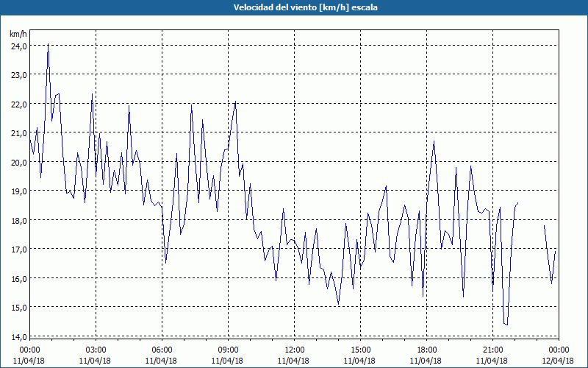This screenshot has height=368, width=588.
Task: Click the lowest dip of the curve after 21:00
Action: pos(507,325)
